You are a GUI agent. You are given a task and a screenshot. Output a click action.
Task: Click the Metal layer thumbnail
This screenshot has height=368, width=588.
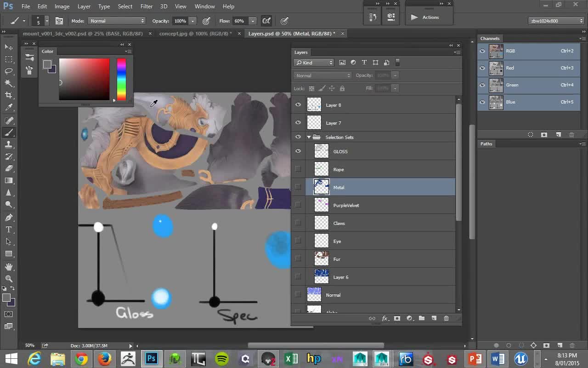(x=321, y=187)
